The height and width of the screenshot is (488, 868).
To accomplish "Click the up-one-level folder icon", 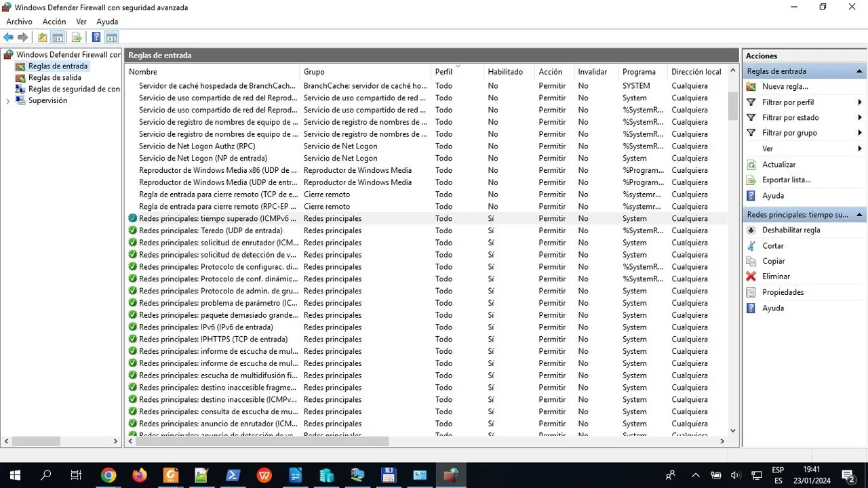I will pos(43,37).
